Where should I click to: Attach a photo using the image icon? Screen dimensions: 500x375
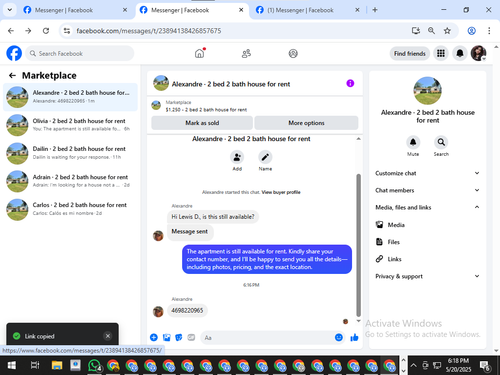166,337
